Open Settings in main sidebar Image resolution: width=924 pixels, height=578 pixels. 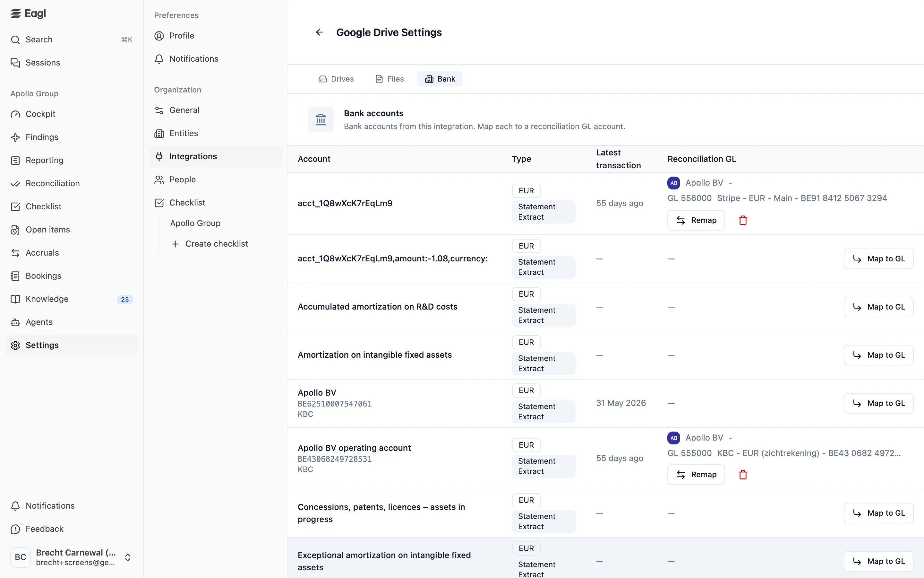72,346
